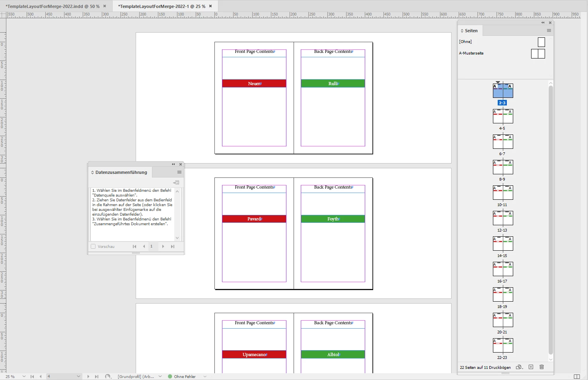Select the green Rulli text frame
The height and width of the screenshot is (380, 588).
point(333,84)
